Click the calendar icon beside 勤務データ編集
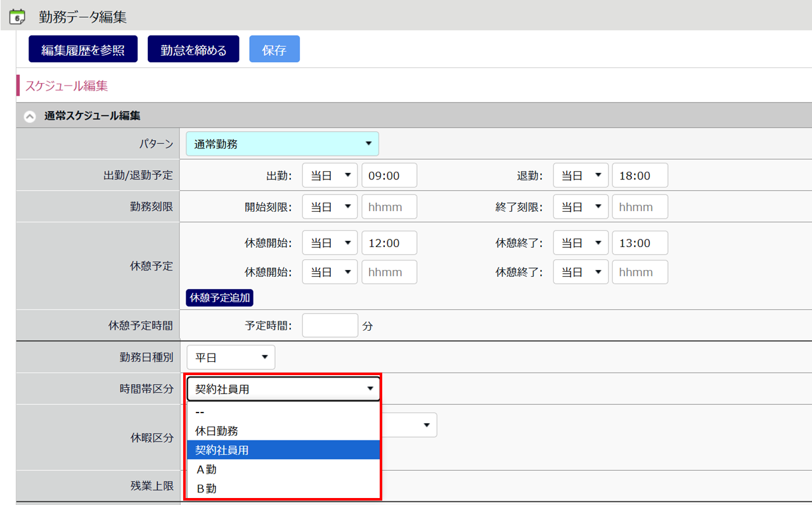The image size is (812, 505). (17, 16)
